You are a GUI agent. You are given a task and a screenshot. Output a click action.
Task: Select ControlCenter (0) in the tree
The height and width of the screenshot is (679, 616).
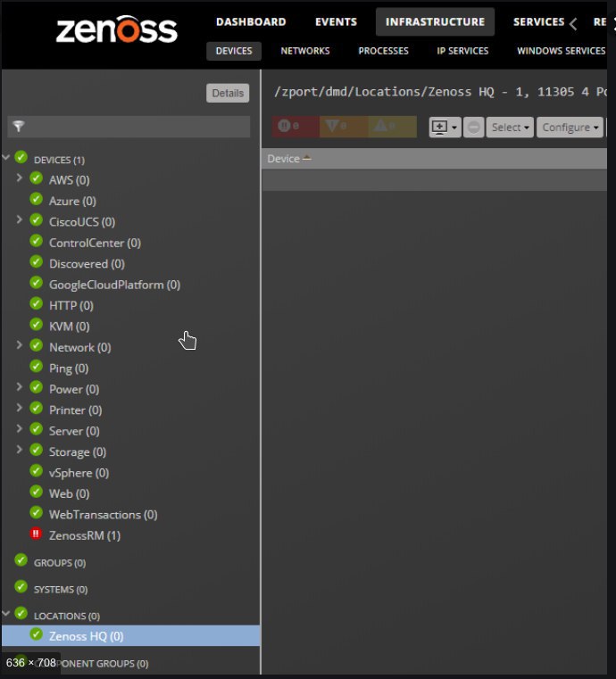point(95,243)
